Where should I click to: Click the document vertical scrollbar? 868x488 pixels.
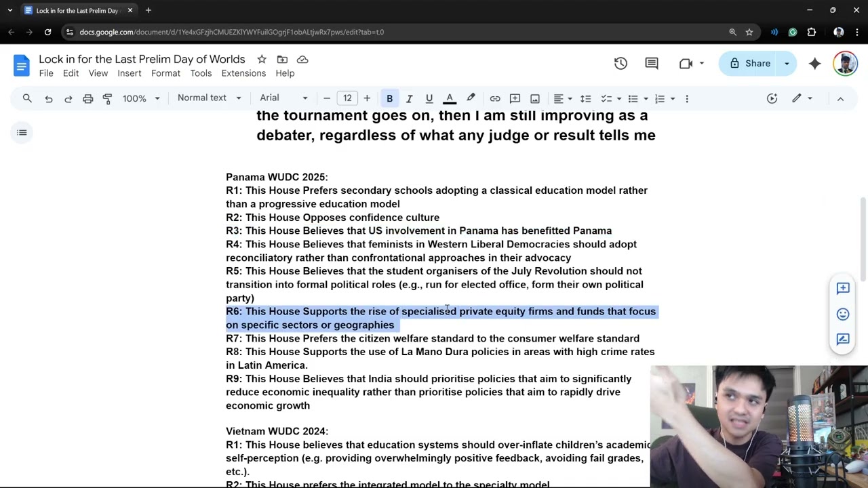coord(863,239)
